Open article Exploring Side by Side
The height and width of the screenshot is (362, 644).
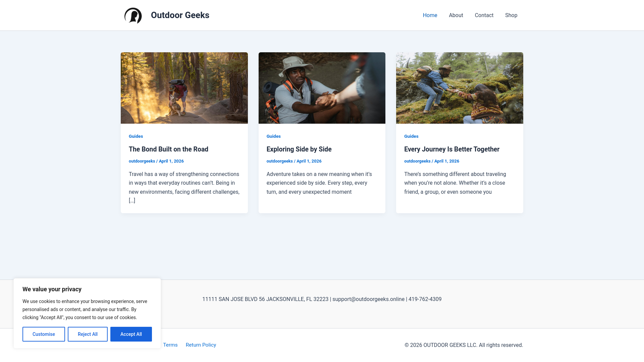[299, 149]
